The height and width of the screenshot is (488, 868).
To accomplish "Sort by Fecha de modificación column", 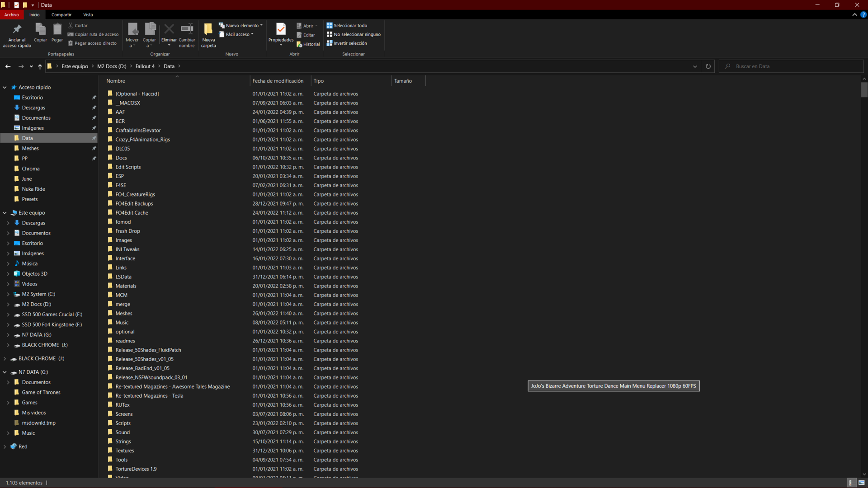I will pyautogui.click(x=280, y=81).
